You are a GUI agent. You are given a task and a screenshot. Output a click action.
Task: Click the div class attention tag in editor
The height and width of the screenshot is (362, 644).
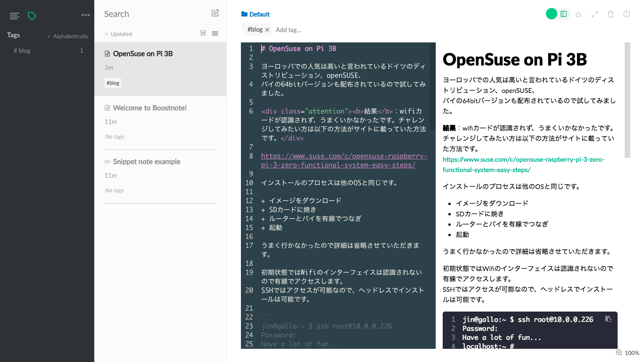pos(306,111)
